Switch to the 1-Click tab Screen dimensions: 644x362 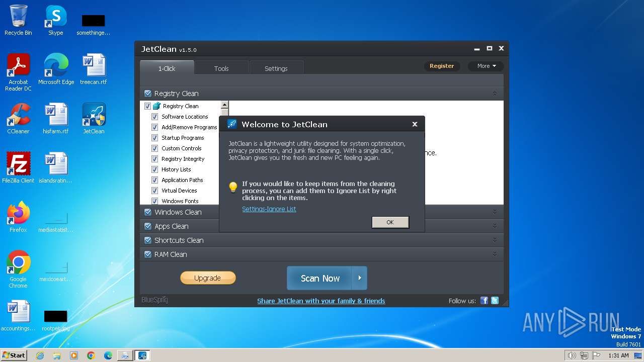click(167, 68)
